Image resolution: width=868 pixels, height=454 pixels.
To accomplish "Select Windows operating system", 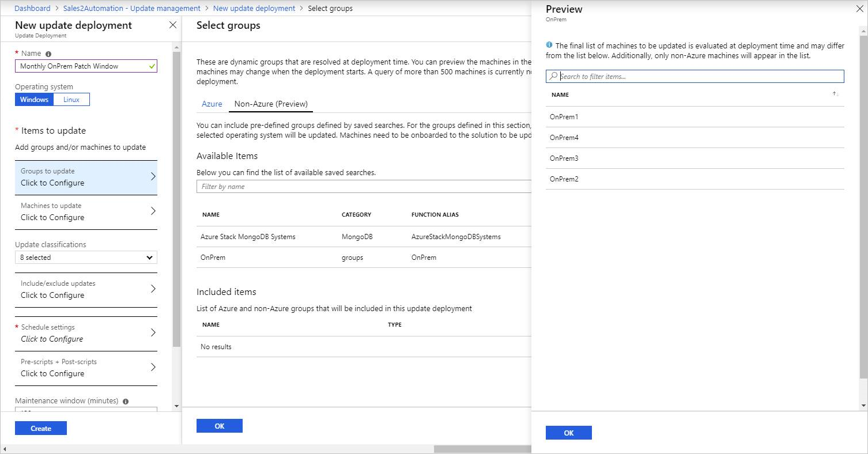I will click(x=34, y=100).
